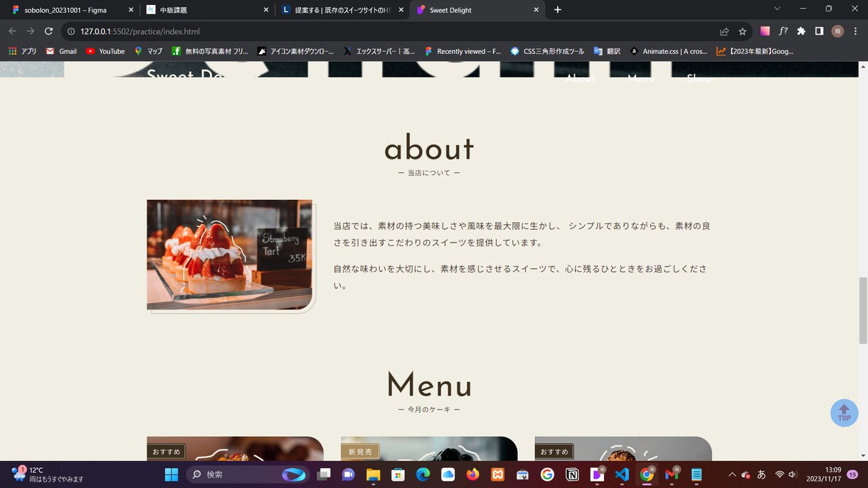This screenshot has height=488, width=868.
Task: Bookmark this page with the star icon
Action: coord(742,31)
